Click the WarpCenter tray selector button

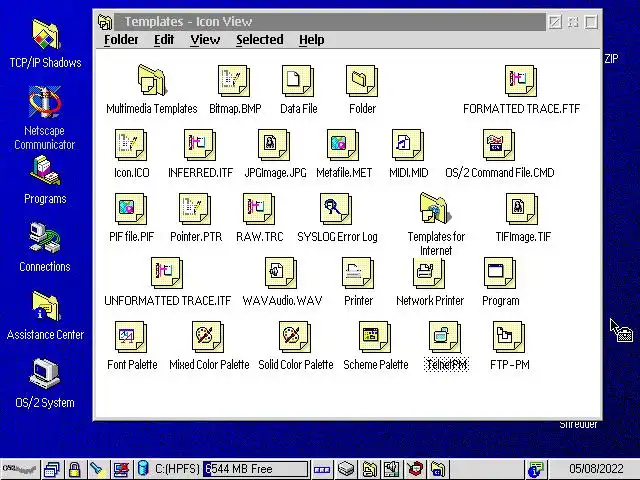tap(322, 469)
